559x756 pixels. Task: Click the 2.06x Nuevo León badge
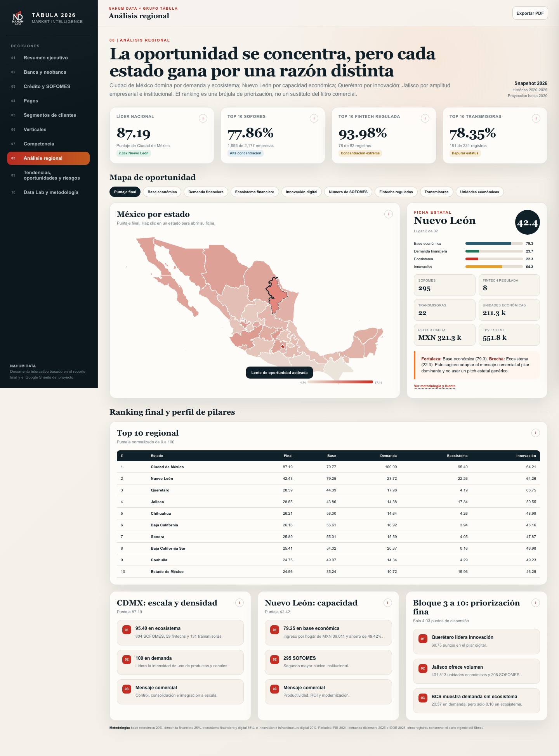click(134, 153)
